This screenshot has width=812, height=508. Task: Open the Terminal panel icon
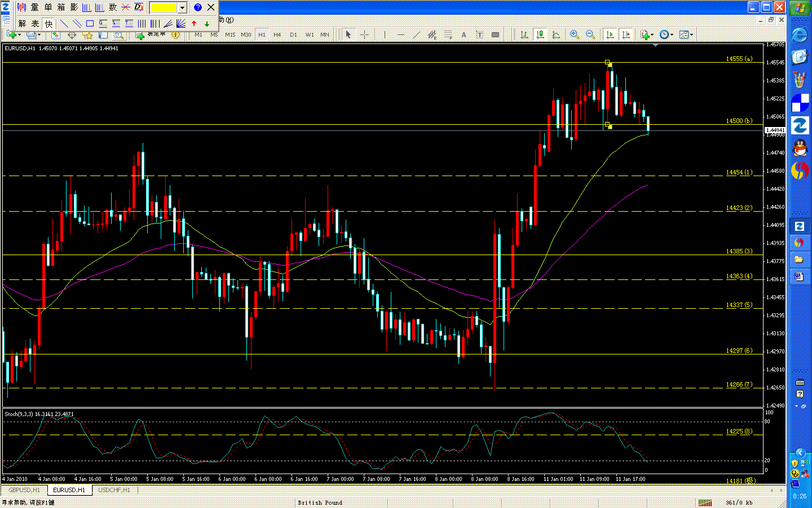pos(104,35)
